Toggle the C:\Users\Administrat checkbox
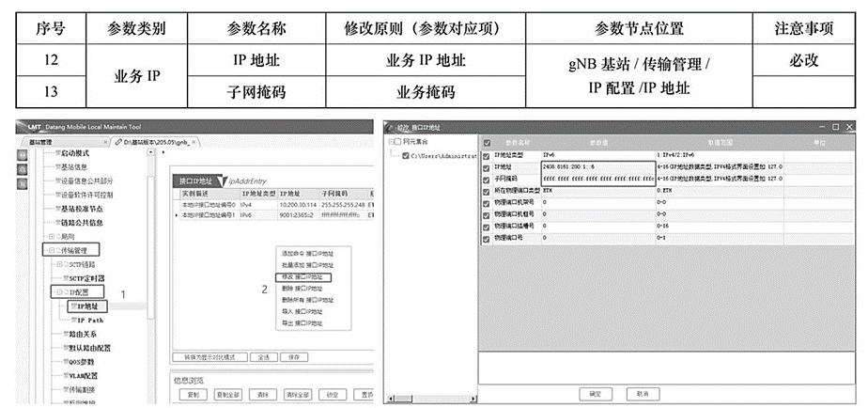This screenshot has width=868, height=408. 406,156
